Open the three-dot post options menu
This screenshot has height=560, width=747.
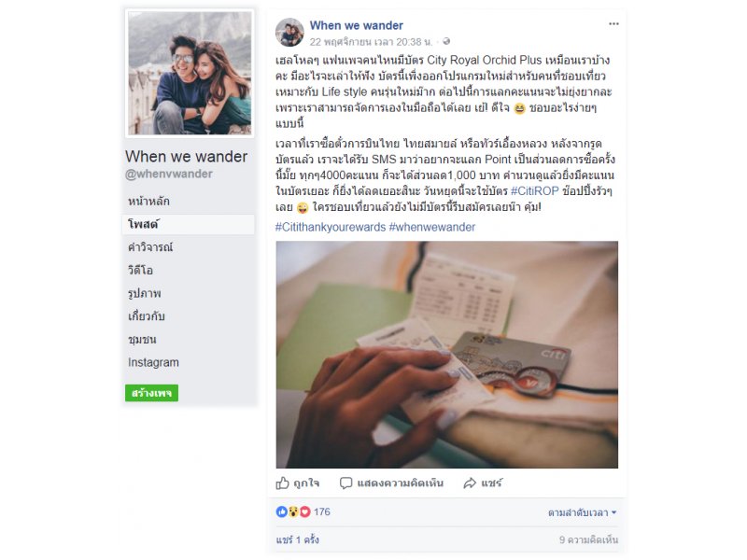point(613,24)
